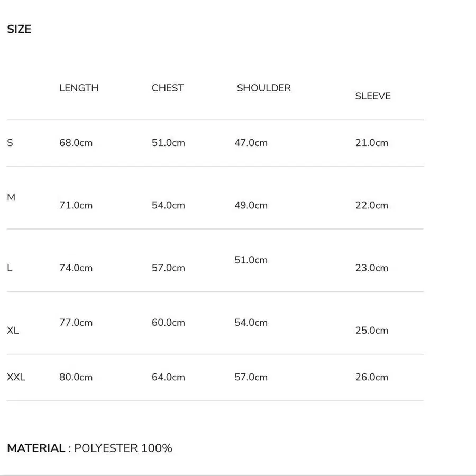
Task: Click the 64.0cm chest value
Action: point(168,377)
